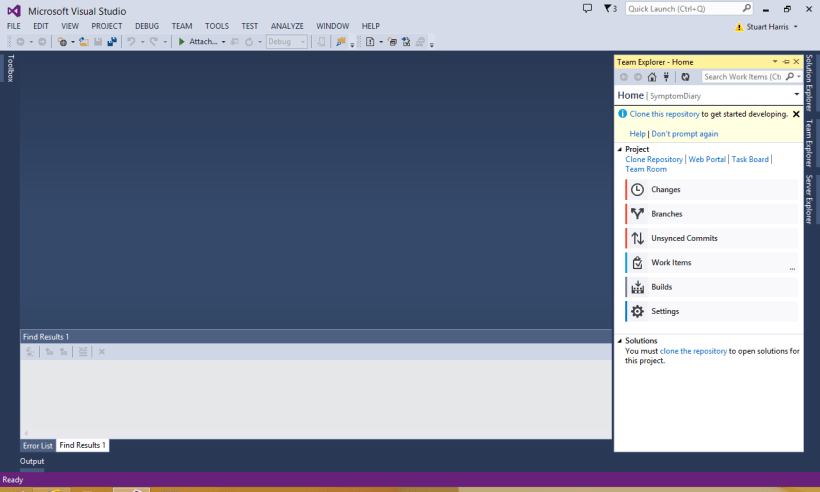The height and width of the screenshot is (492, 820).
Task: Open the Stuart Harris account dropdown
Action: (795, 27)
